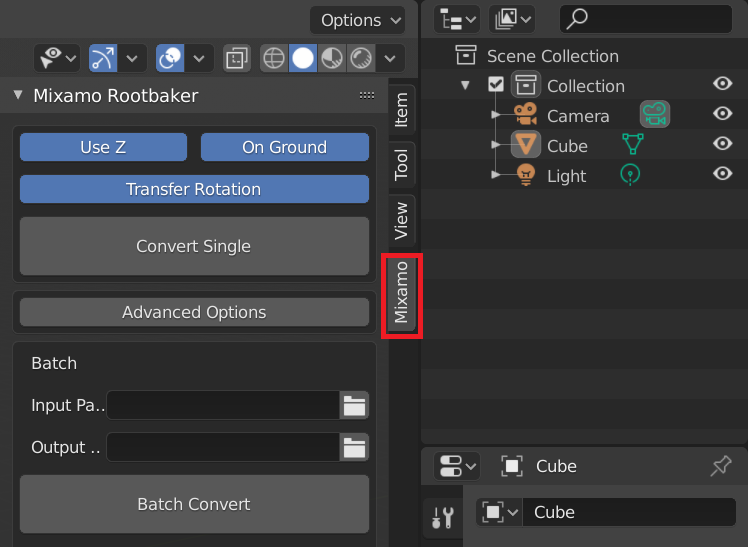This screenshot has width=748, height=547.
Task: Click the Outliner search field
Action: click(x=646, y=19)
